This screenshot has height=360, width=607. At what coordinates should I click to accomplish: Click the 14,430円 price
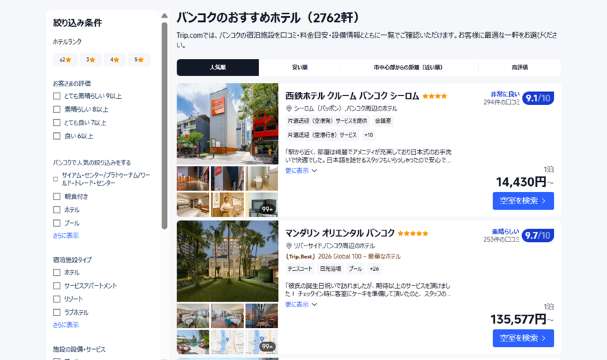click(x=521, y=182)
